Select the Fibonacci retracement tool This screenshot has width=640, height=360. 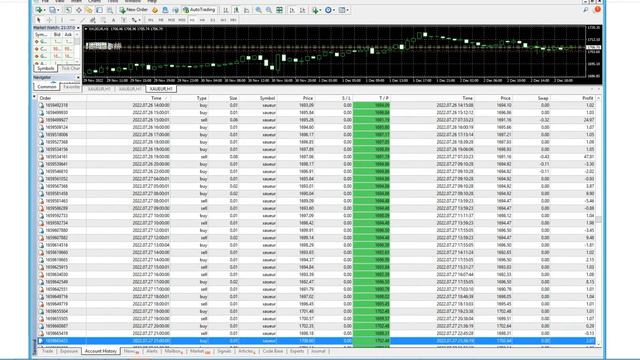[103, 20]
